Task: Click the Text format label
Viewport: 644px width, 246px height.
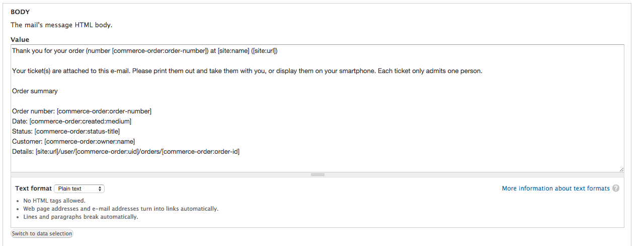Action: click(x=33, y=189)
